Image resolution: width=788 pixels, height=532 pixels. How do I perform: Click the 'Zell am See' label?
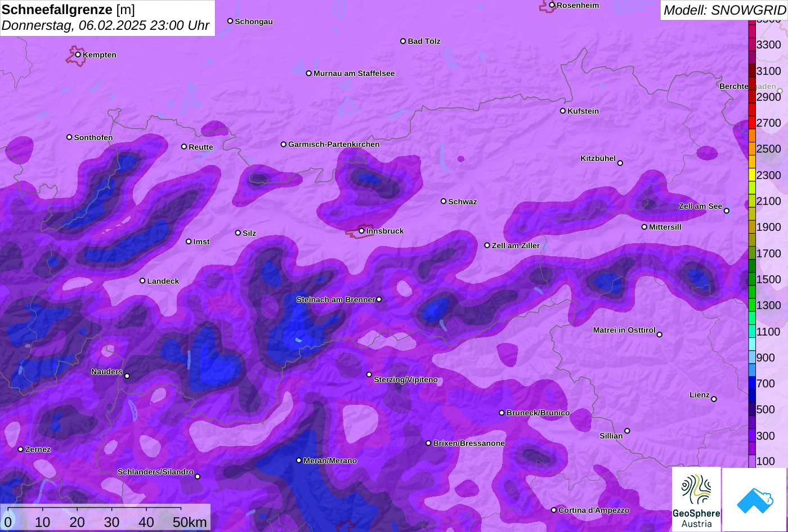pyautogui.click(x=700, y=206)
